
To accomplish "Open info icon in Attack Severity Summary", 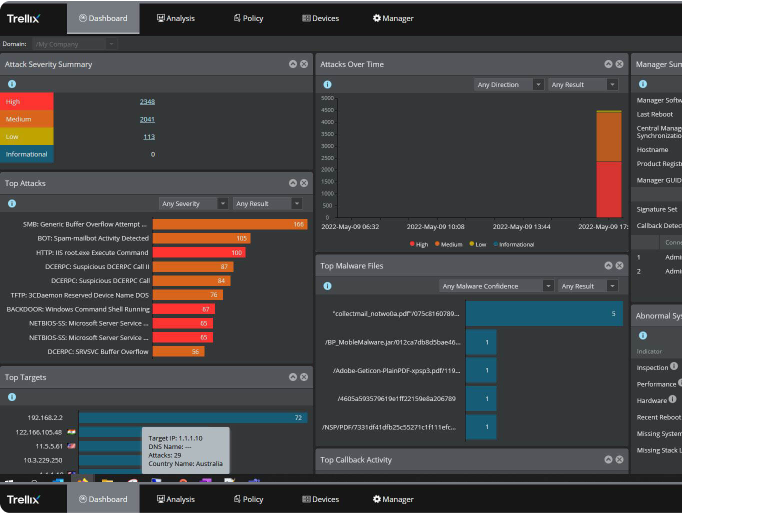I will pos(12,84).
